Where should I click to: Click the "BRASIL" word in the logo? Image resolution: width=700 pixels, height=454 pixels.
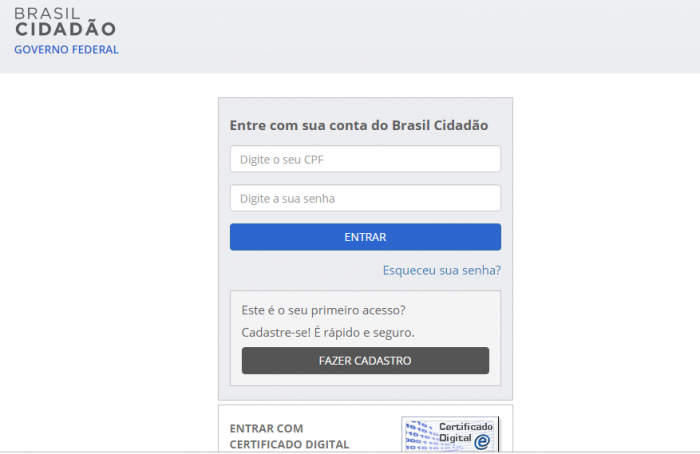point(47,13)
